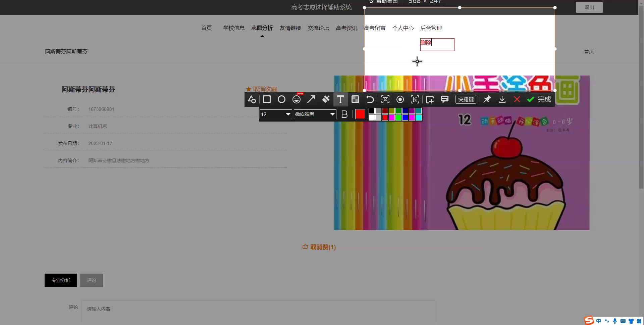Image resolution: width=644 pixels, height=325 pixels.
Task: Open the 快捷键 shortcuts button
Action: [466, 99]
